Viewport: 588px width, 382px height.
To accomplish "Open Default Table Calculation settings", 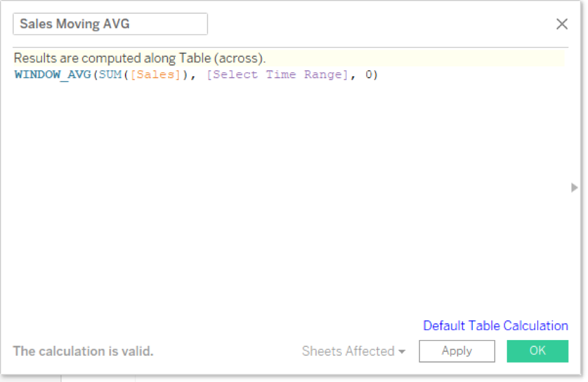I will (496, 326).
